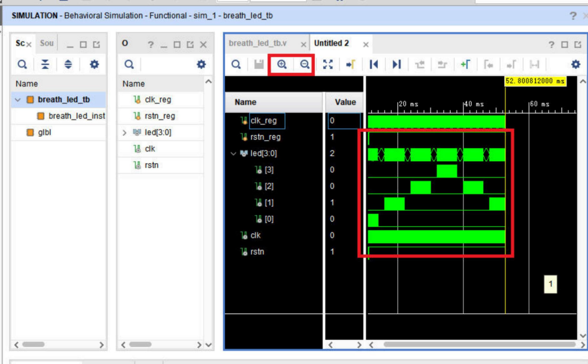
Task: Open search in the Objects panel
Action: pos(129,64)
